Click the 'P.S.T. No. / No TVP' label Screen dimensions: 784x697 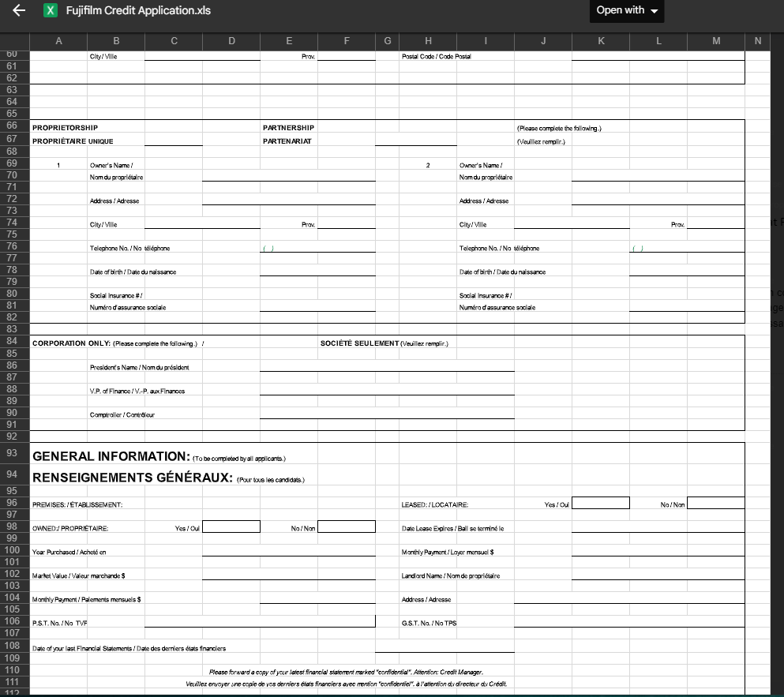[x=59, y=624]
